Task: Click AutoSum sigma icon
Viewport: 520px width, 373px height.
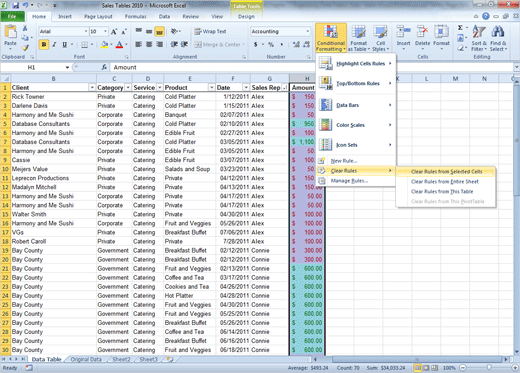Action: point(460,28)
